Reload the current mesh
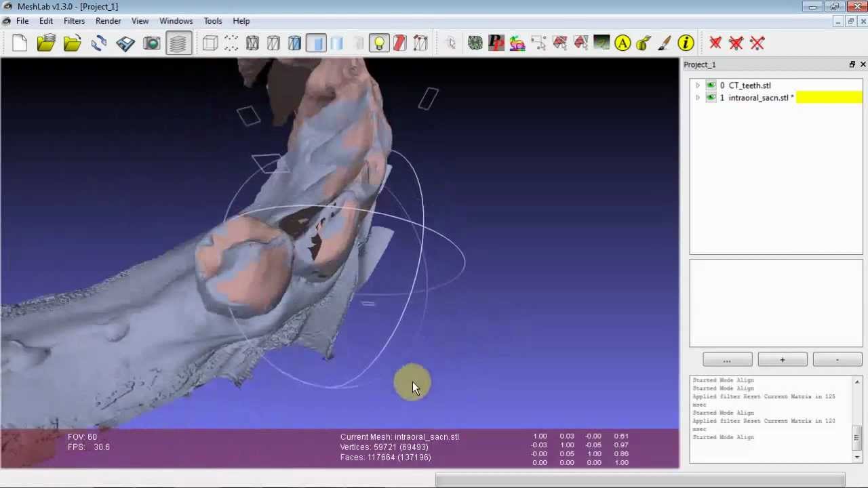The height and width of the screenshot is (488, 868). pyautogui.click(x=99, y=43)
